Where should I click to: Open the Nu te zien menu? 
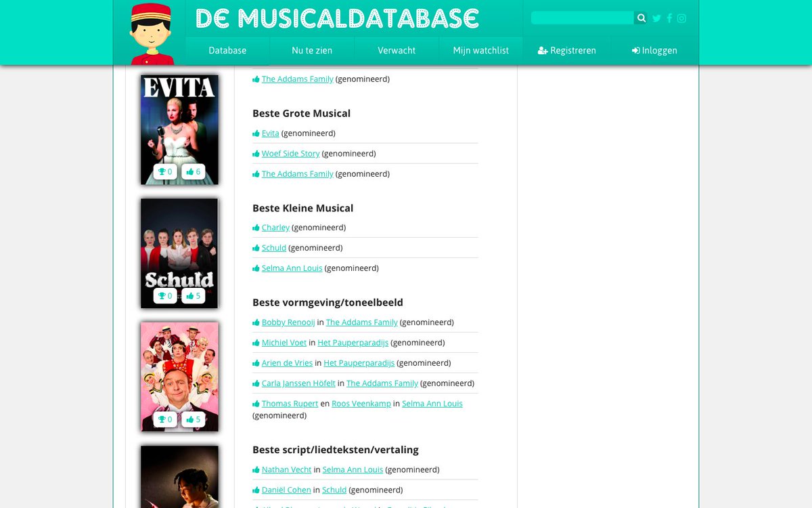point(312,51)
